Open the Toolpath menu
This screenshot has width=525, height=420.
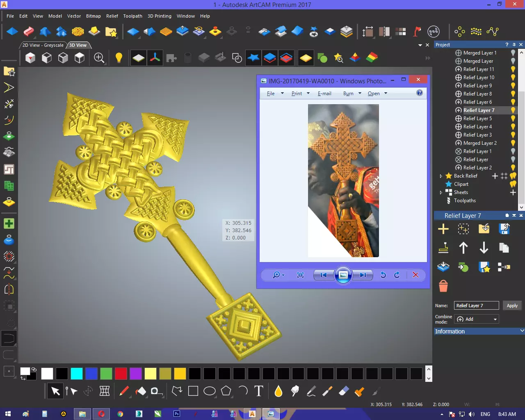pos(133,16)
